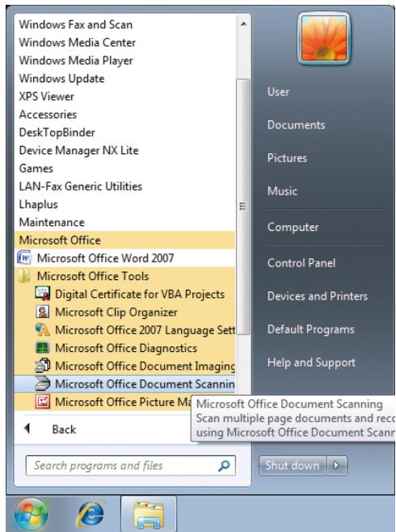Click the Windows Start orb
Image resolution: width=396 pixels, height=532 pixels.
coord(31,514)
